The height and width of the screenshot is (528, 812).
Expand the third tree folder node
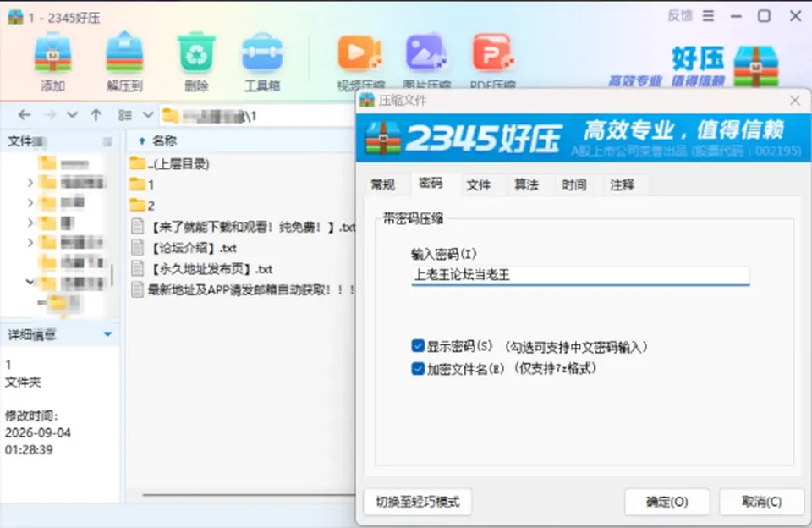[x=30, y=202]
